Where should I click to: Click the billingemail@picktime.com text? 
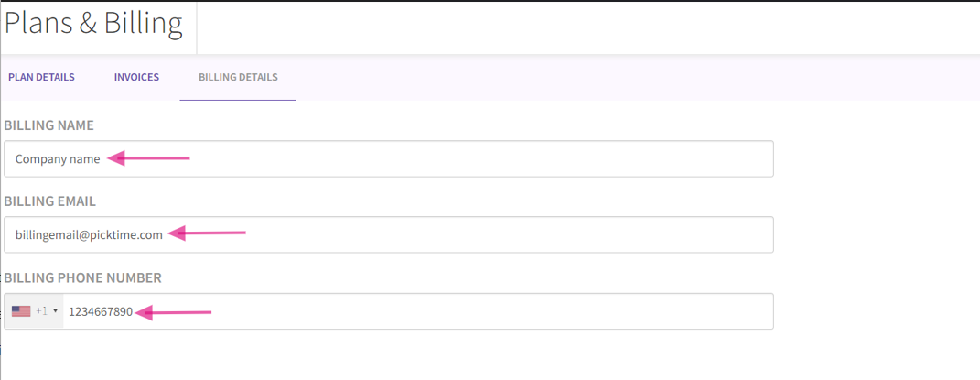point(89,234)
